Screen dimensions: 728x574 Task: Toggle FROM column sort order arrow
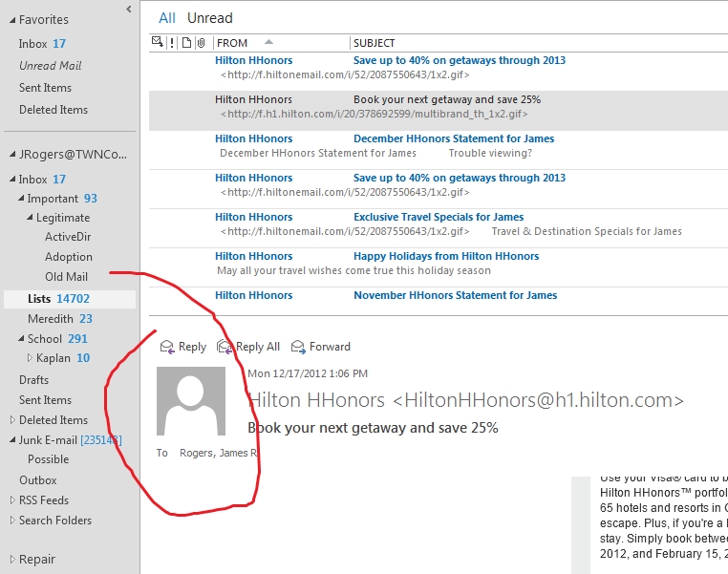tap(268, 42)
